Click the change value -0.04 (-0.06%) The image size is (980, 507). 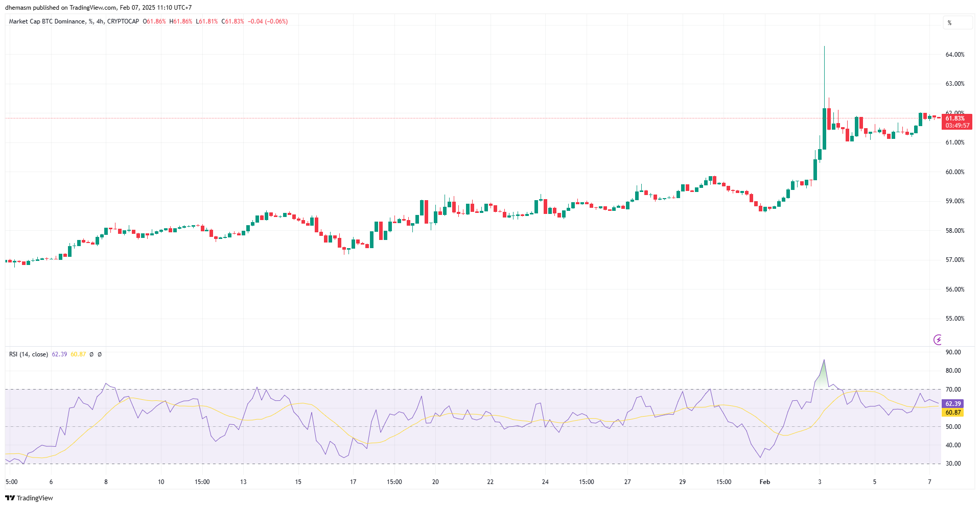268,21
